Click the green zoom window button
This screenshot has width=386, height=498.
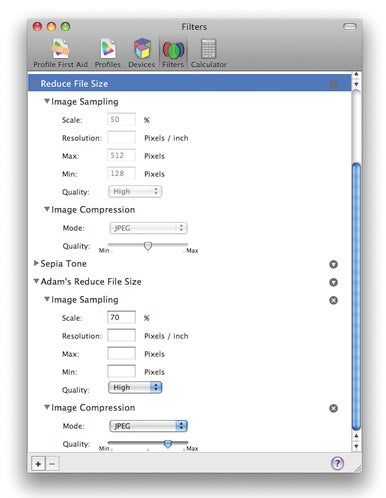click(66, 26)
